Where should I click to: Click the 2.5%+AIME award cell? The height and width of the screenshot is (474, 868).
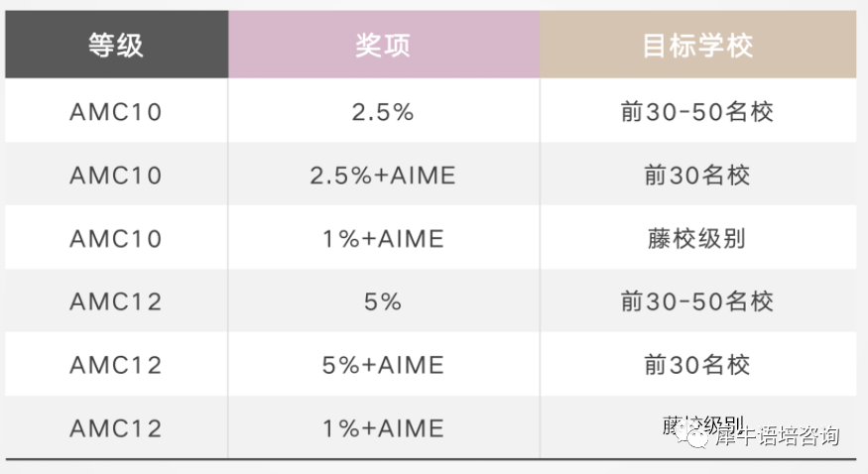tap(383, 176)
